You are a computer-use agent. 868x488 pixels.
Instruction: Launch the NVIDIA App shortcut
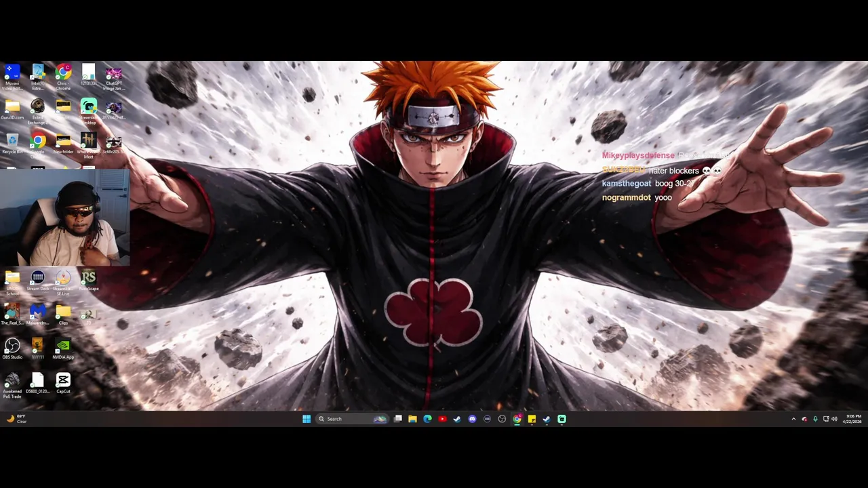(63, 348)
